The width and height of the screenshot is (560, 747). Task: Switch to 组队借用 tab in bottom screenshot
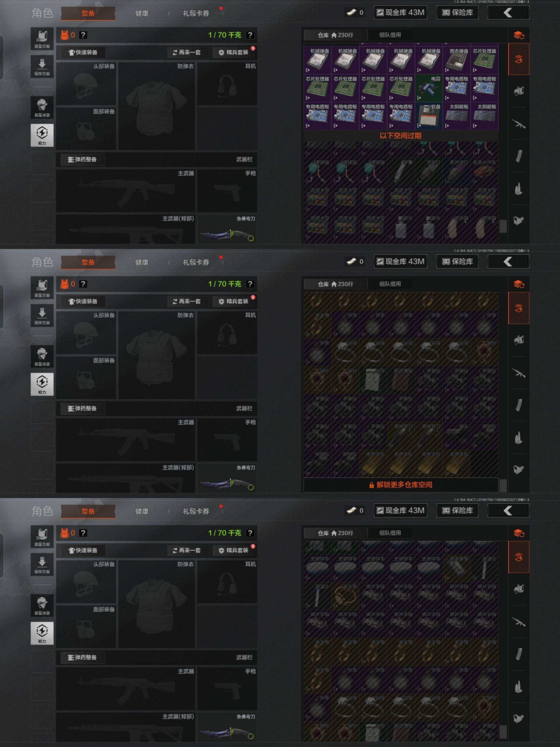[390, 533]
